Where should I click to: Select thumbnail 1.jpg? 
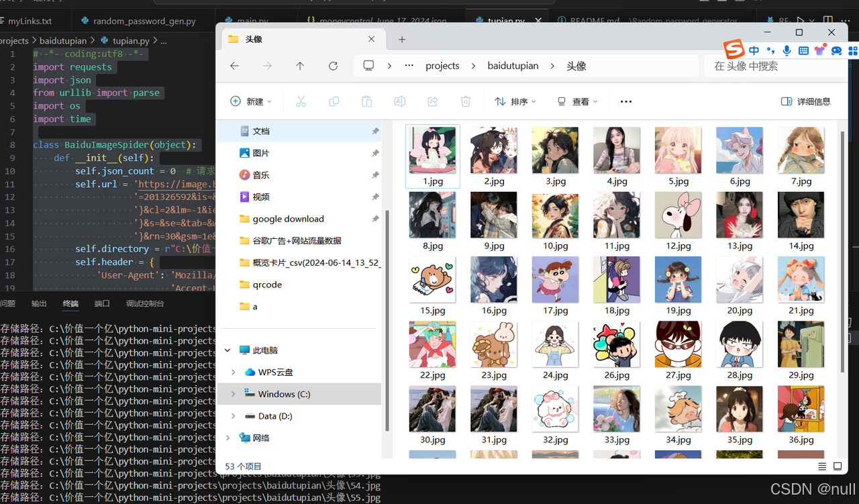pos(433,156)
